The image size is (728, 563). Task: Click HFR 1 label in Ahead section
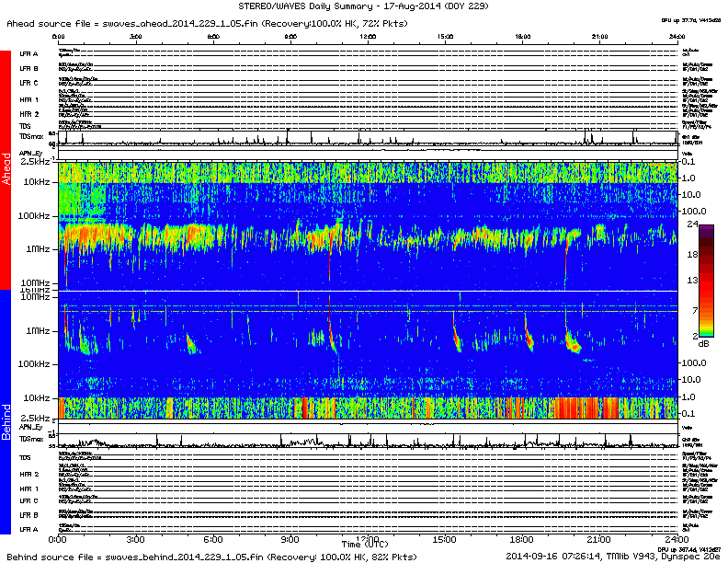pyautogui.click(x=29, y=99)
